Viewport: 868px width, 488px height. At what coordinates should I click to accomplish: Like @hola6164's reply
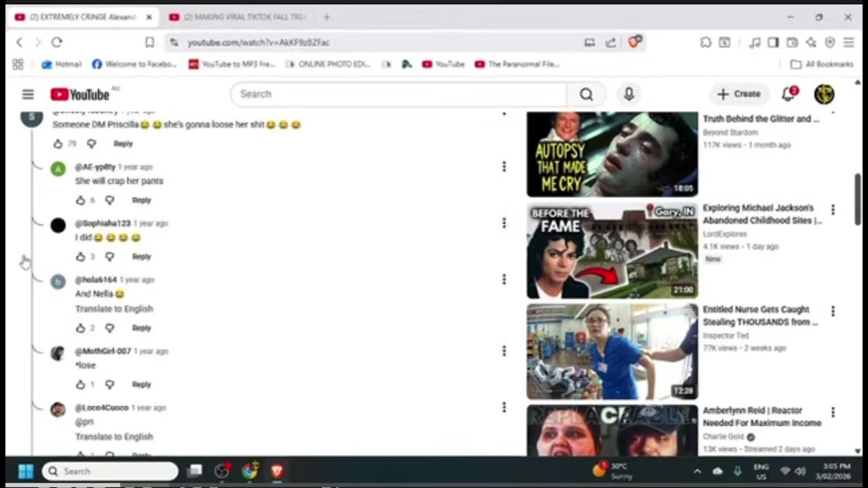(x=80, y=328)
